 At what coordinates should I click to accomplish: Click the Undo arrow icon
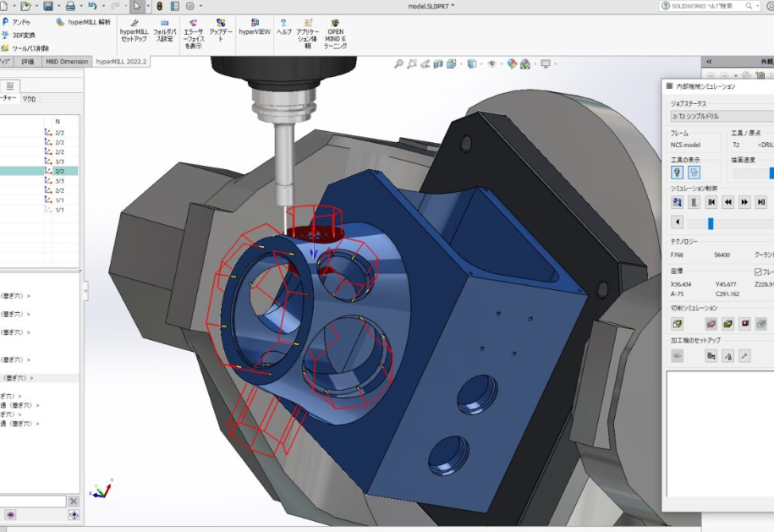(x=92, y=6)
